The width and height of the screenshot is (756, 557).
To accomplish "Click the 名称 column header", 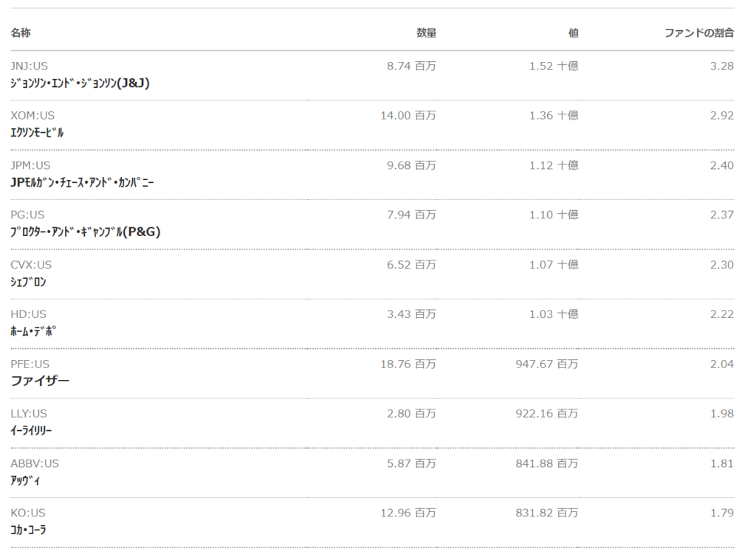I will pyautogui.click(x=21, y=33).
